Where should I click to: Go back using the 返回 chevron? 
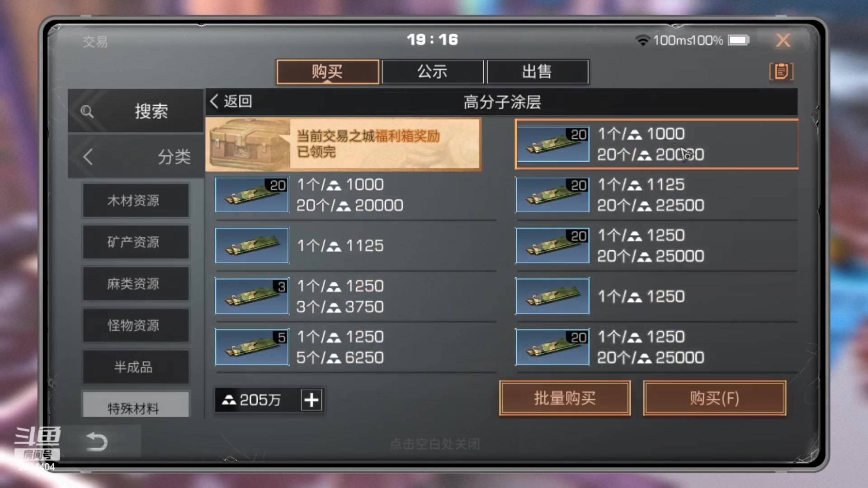click(231, 101)
